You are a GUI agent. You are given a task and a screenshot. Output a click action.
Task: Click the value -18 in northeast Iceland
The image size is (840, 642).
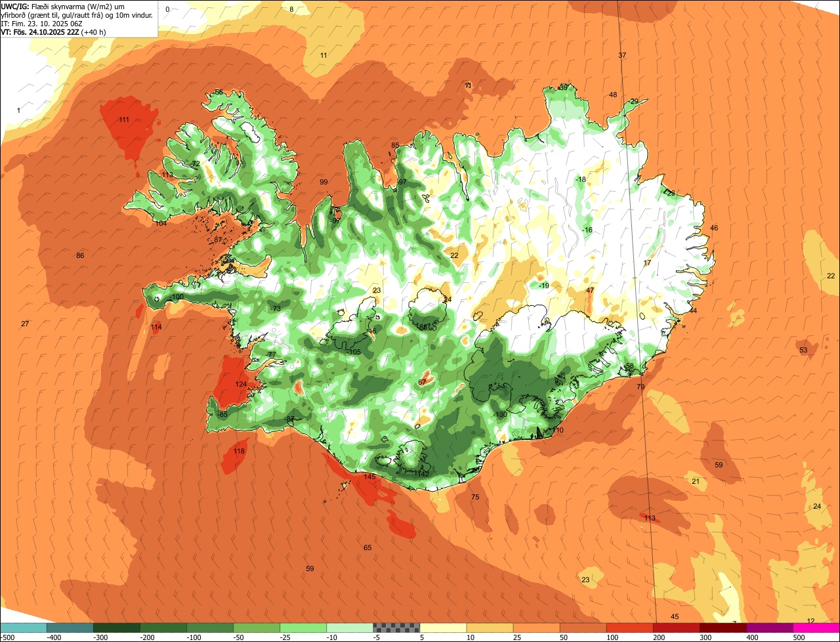click(x=580, y=179)
